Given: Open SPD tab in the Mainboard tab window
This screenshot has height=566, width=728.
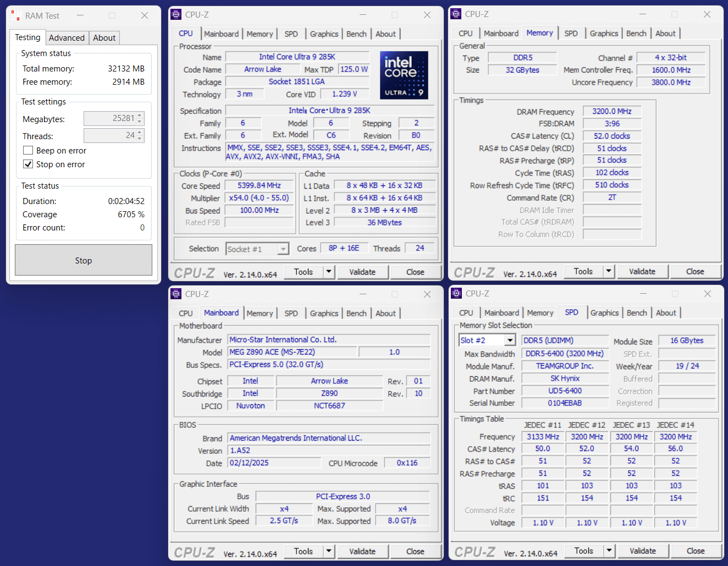Looking at the screenshot, I should coord(291,313).
